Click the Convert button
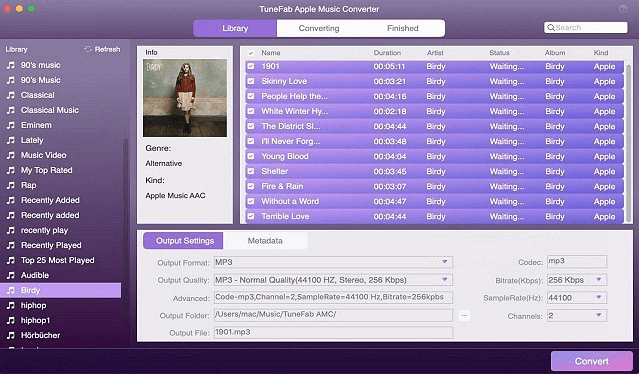 coord(592,361)
